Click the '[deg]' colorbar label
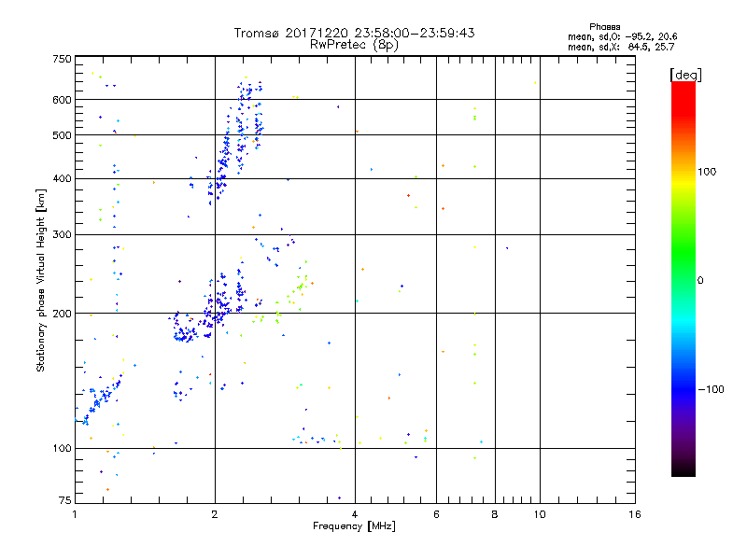747x560 pixels. tap(685, 75)
